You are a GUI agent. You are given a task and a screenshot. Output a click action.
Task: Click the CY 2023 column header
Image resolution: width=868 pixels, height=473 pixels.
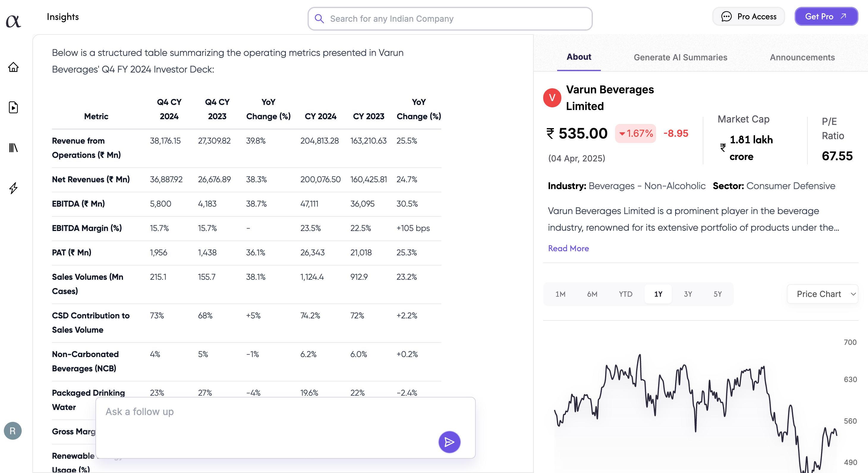click(368, 116)
